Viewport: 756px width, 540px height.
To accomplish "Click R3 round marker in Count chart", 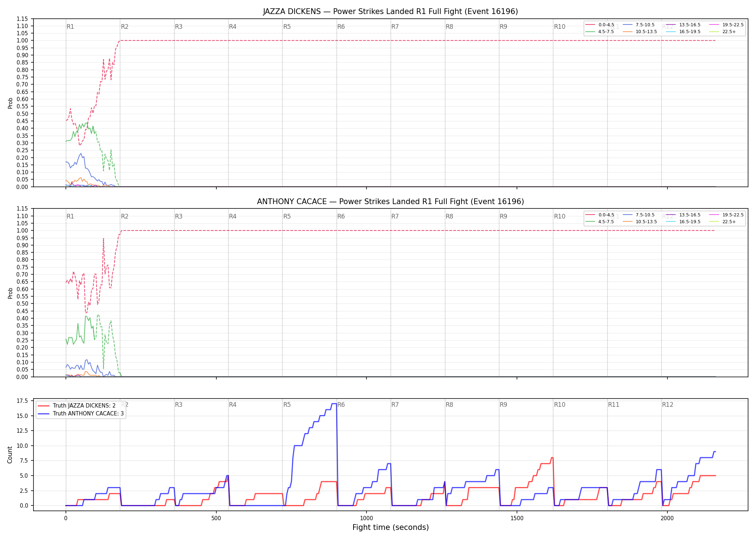I will click(x=179, y=405).
